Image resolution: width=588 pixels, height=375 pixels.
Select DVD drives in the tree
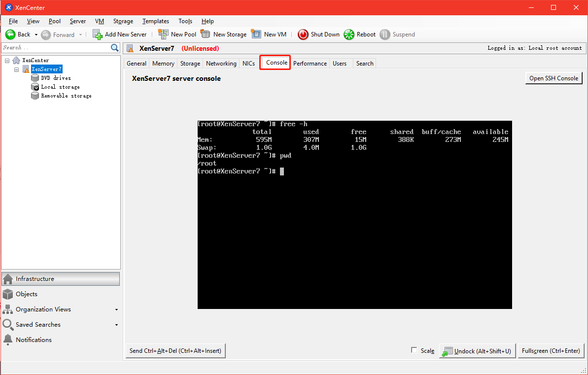tap(56, 78)
